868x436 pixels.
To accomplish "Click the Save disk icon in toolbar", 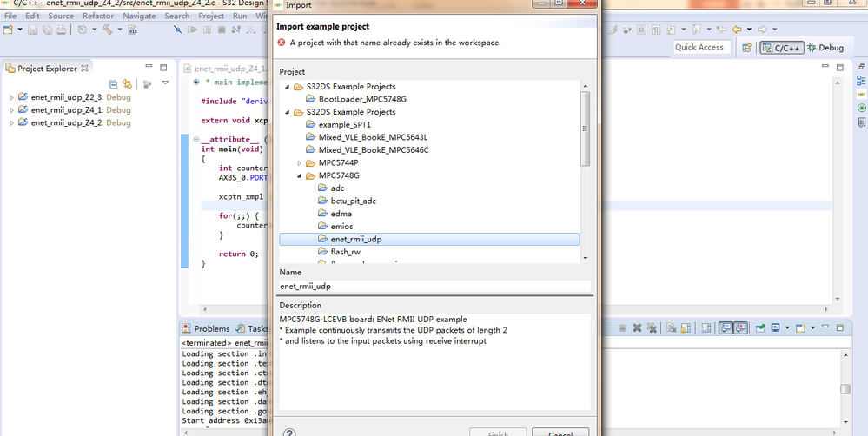I will point(33,30).
